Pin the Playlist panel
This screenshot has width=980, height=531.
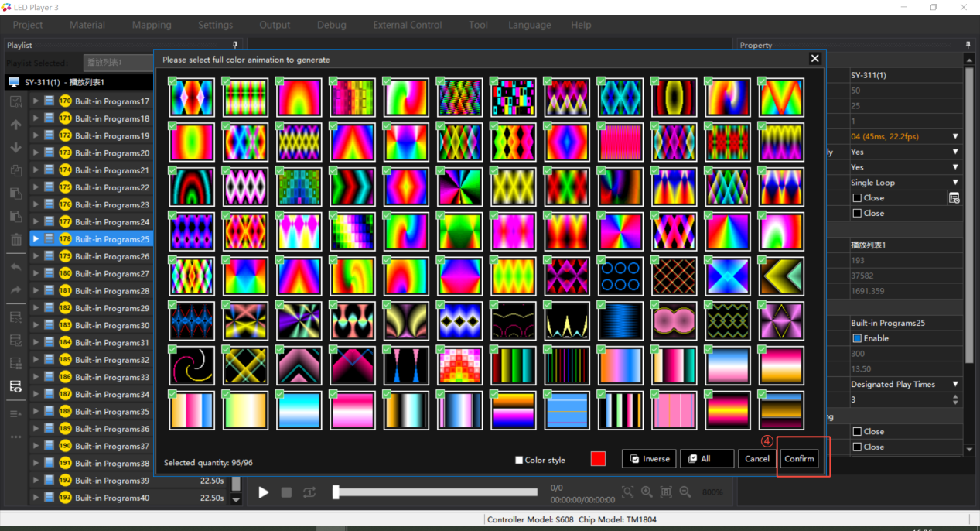(235, 45)
